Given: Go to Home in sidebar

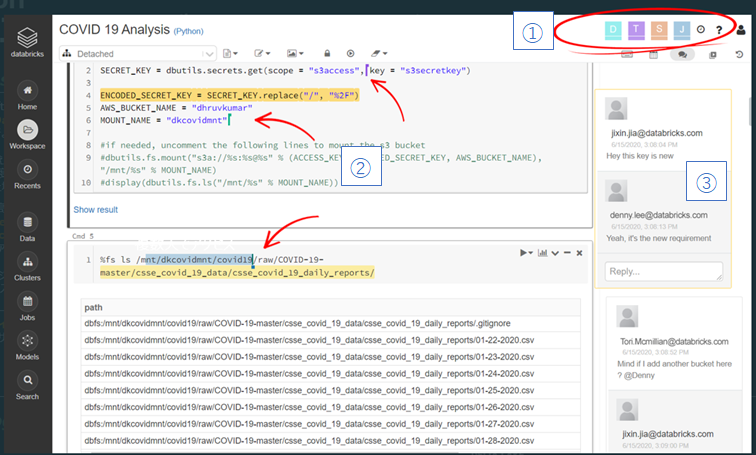Looking at the screenshot, I should (27, 95).
